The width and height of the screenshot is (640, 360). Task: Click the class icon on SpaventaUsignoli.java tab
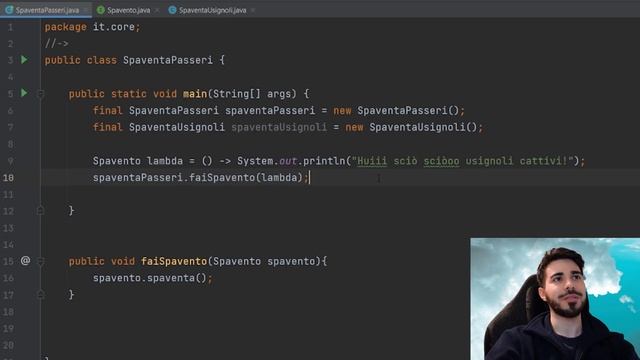172,10
